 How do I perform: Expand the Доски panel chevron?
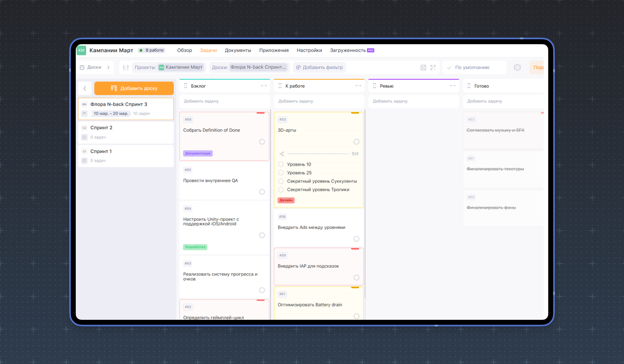tap(108, 68)
